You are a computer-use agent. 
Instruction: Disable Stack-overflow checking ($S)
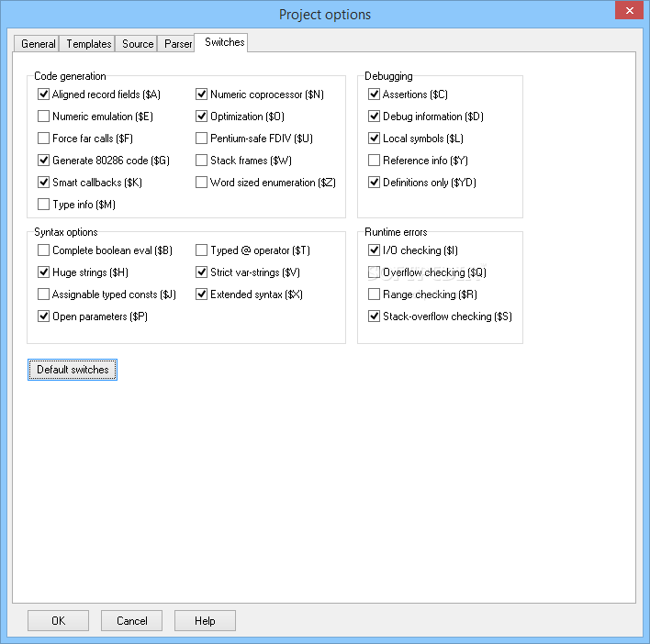[374, 316]
